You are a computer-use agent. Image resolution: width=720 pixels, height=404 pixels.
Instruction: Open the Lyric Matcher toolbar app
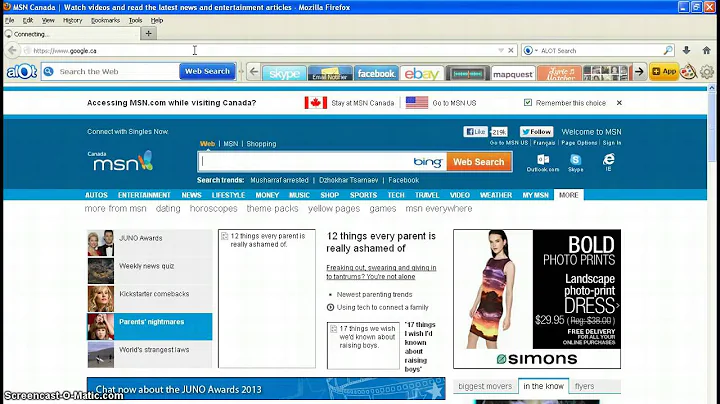click(x=559, y=73)
